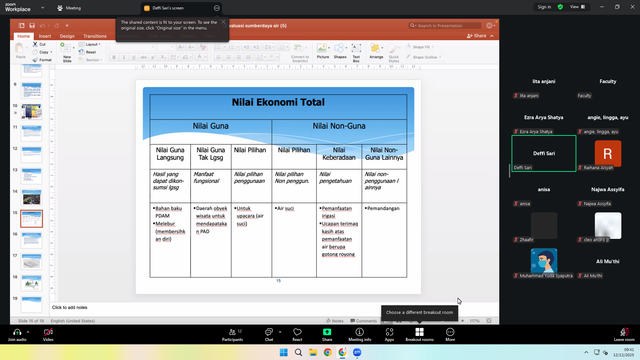The height and width of the screenshot is (360, 640).
Task: Open the Apps panel
Action: (x=389, y=334)
